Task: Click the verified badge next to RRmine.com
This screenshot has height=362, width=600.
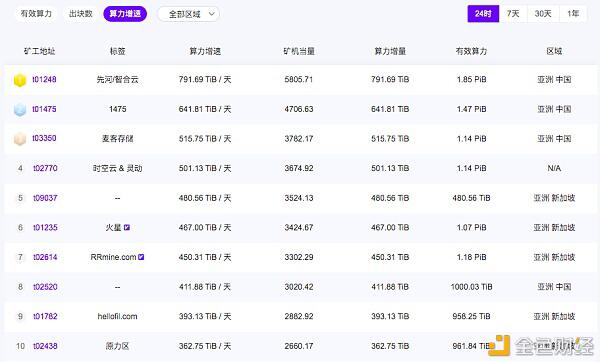Action: click(141, 257)
